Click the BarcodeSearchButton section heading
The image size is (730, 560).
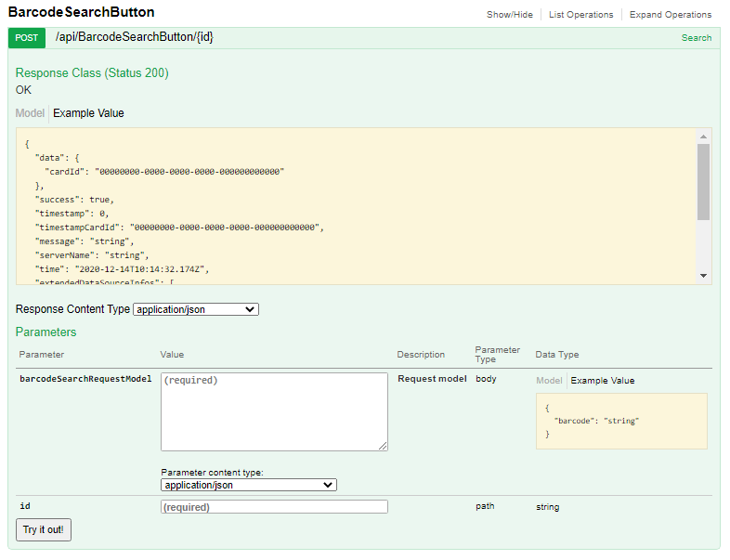[82, 12]
